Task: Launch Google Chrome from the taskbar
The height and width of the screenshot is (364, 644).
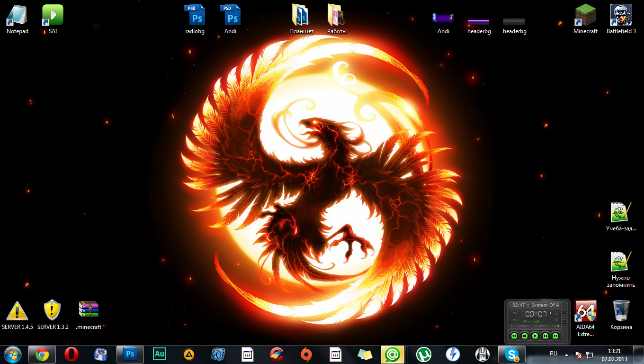Action: 42,354
